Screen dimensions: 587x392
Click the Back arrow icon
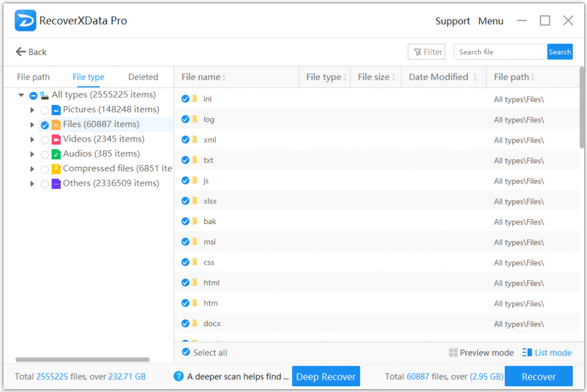click(21, 52)
